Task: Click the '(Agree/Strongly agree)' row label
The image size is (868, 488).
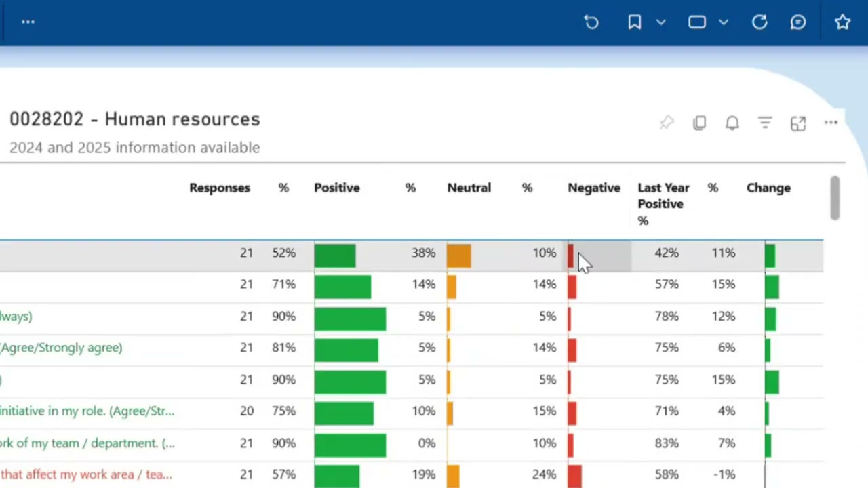Action: [61, 348]
